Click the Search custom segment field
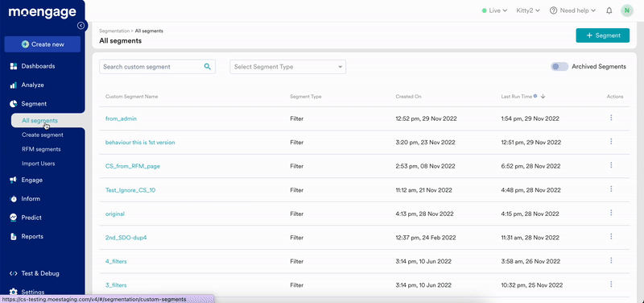This screenshot has width=644, height=303. tap(157, 67)
